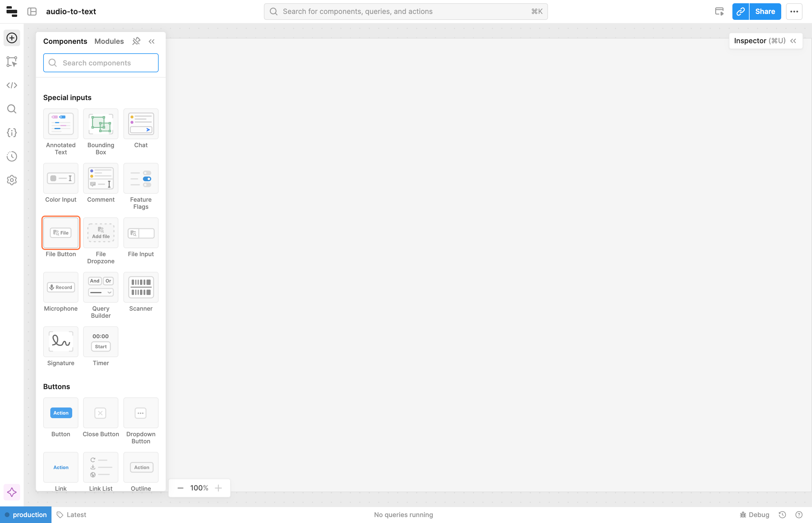Open the component tree icon in left sidebar

(x=12, y=62)
